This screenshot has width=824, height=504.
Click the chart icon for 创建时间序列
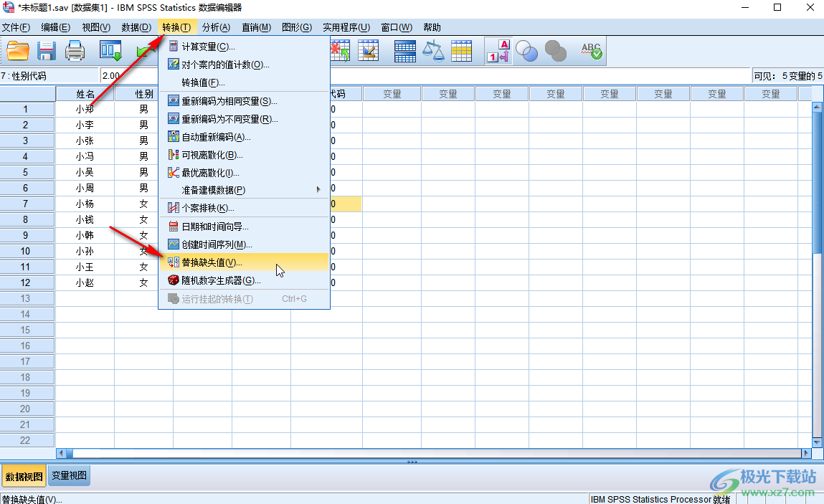(x=174, y=244)
